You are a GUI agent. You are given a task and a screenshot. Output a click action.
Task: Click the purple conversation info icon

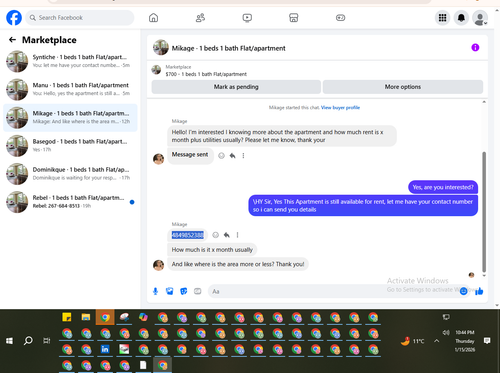click(475, 48)
